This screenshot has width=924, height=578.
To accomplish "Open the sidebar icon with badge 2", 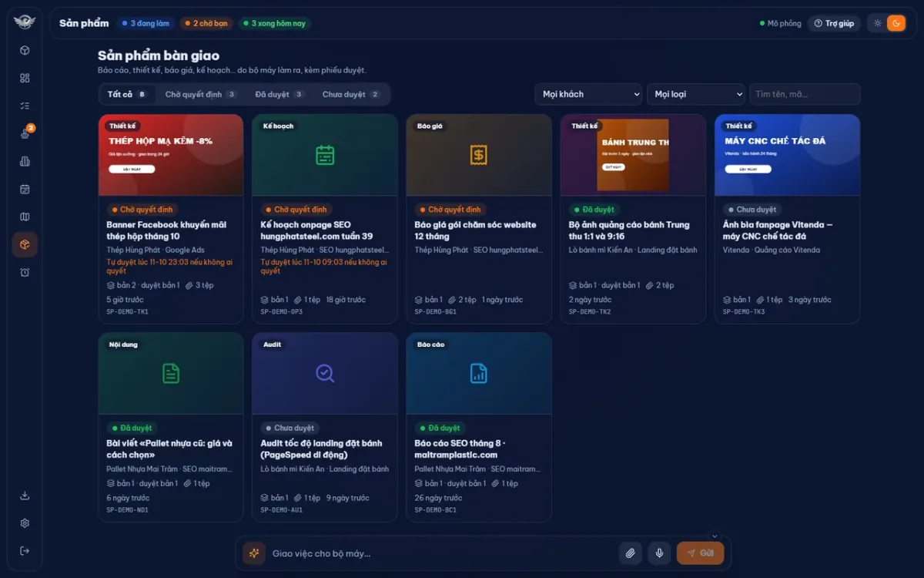I will click(x=25, y=133).
